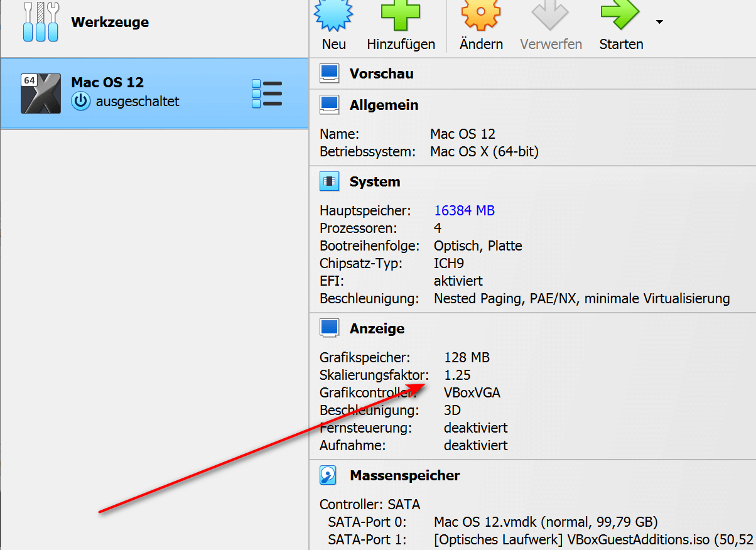Open the Mac OS 12 machine menu list icon
This screenshot has width=756, height=550.
267,94
